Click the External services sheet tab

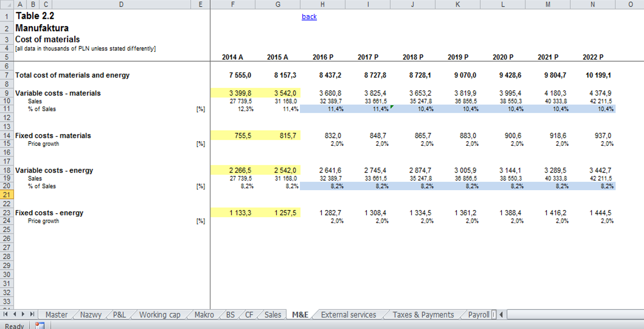[348, 314]
